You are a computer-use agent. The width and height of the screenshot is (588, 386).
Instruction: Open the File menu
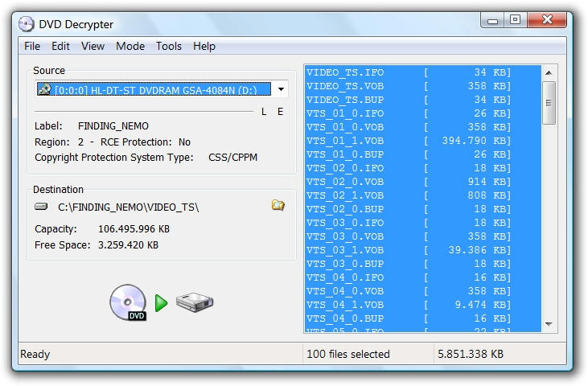coord(32,46)
